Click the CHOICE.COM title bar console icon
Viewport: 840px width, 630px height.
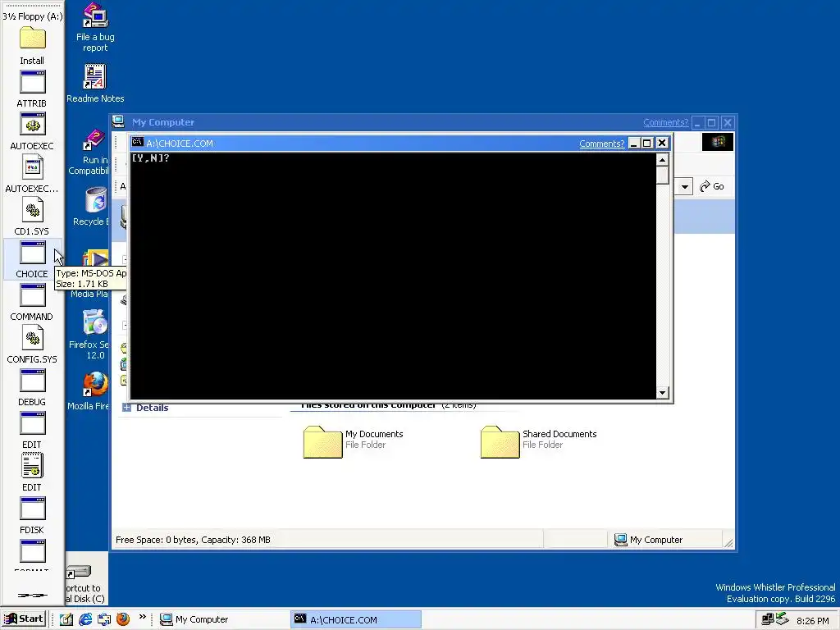(138, 142)
